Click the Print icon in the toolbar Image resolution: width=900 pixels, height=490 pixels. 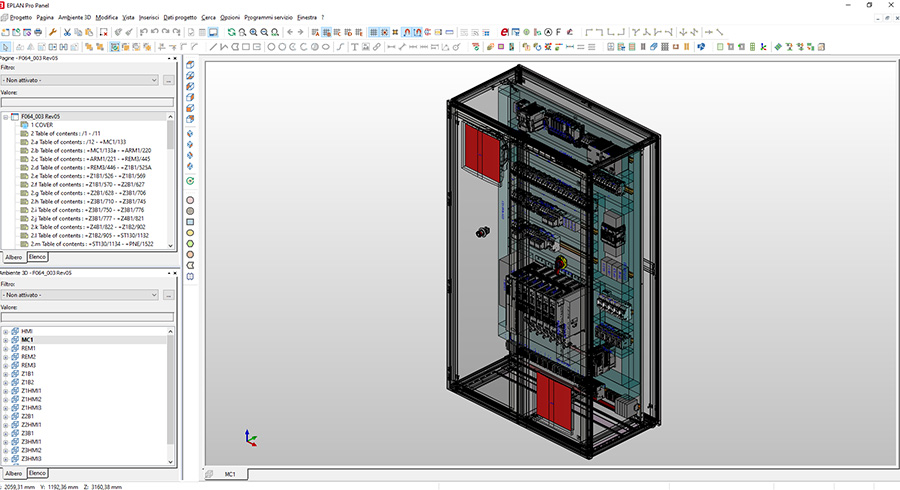point(38,32)
